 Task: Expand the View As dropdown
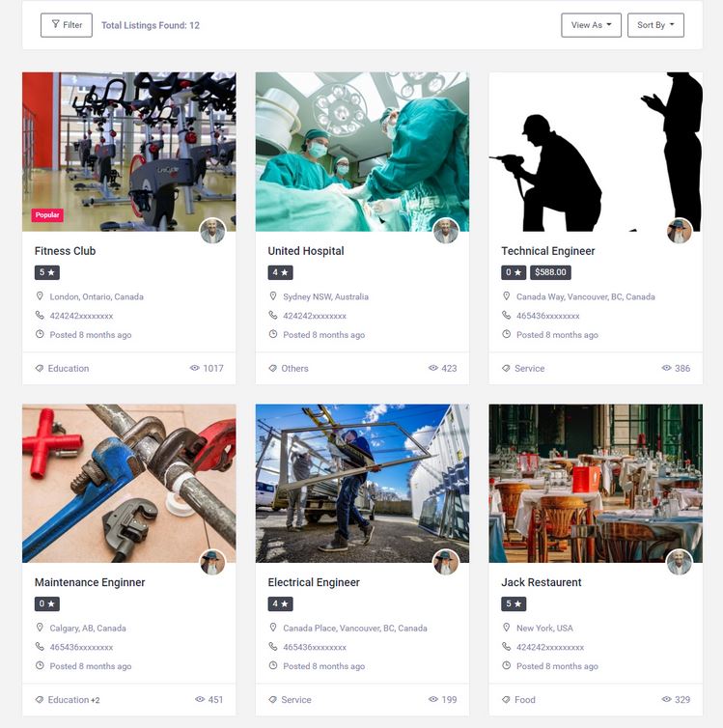[591, 25]
